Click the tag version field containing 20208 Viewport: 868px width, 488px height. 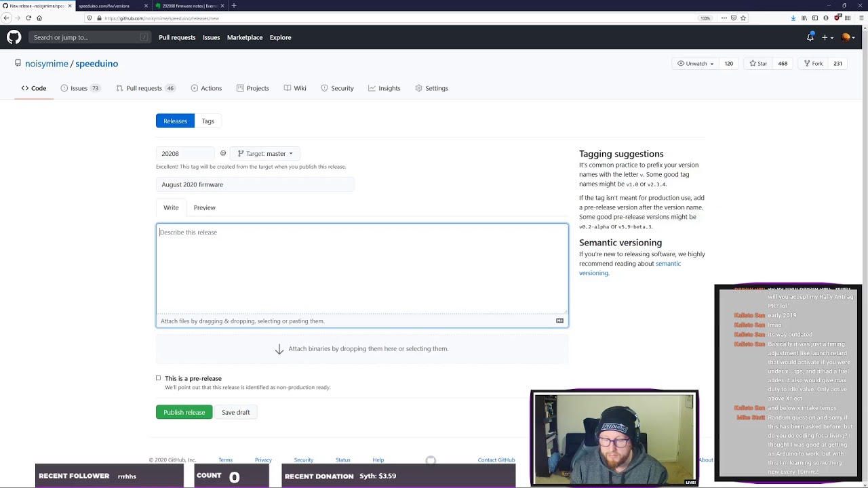[185, 154]
